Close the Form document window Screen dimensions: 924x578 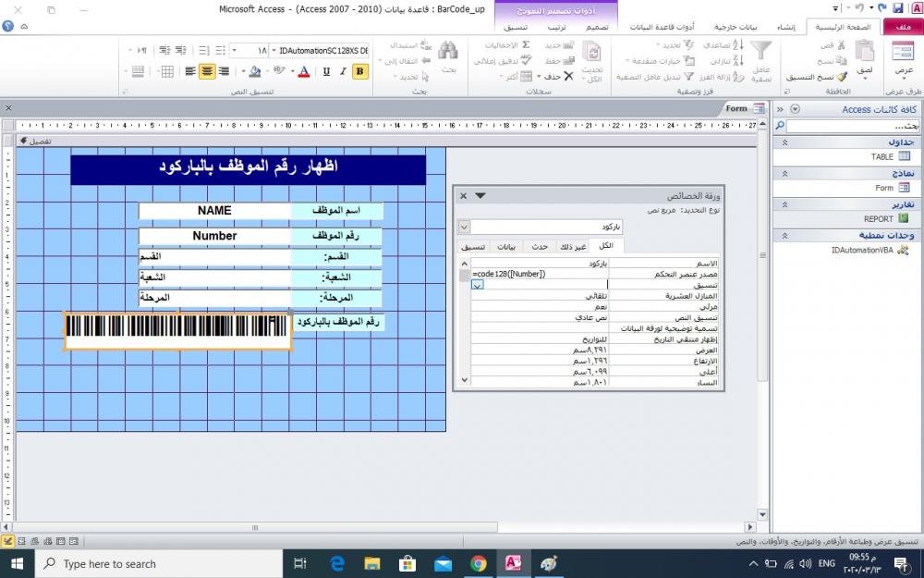(8, 108)
